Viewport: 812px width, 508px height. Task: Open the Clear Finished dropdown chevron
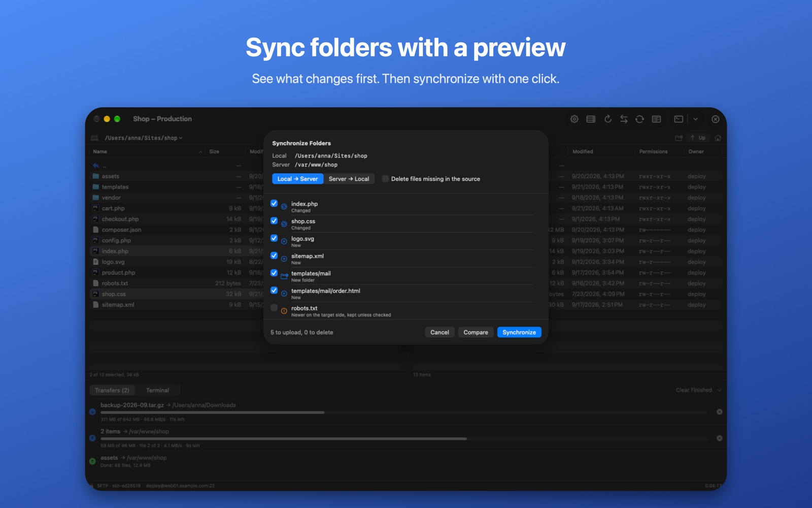click(x=719, y=390)
